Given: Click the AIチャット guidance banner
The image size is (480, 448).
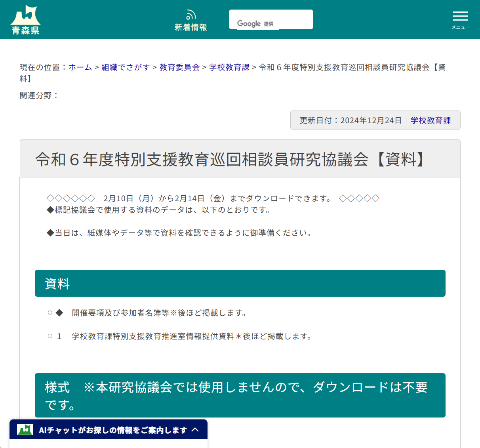Looking at the screenshot, I should pyautogui.click(x=108, y=429).
